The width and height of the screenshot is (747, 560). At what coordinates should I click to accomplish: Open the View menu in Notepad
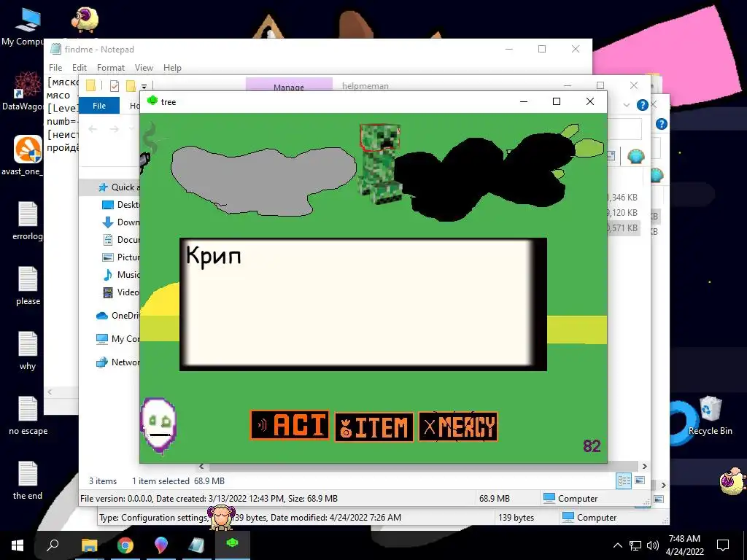[144, 68]
